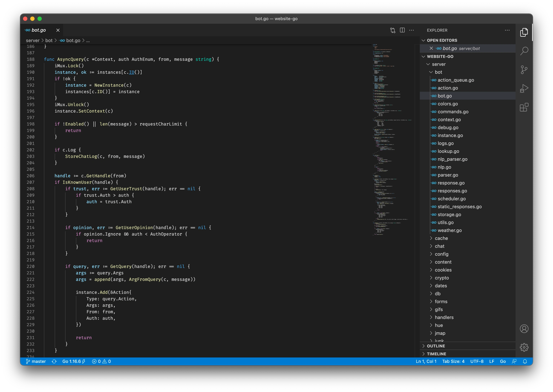The width and height of the screenshot is (553, 392).
Task: Open the Source Control view icon
Action: 524,70
